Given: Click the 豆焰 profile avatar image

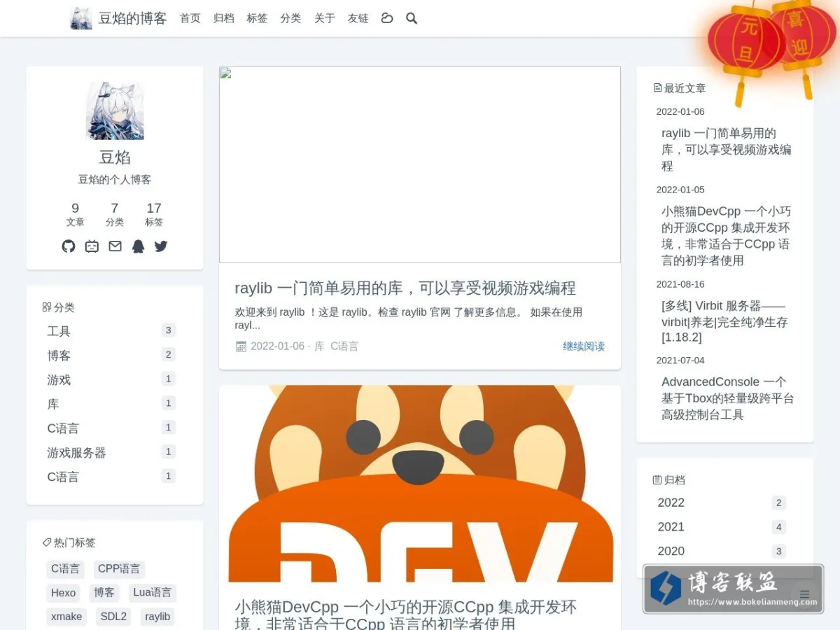Looking at the screenshot, I should [115, 111].
